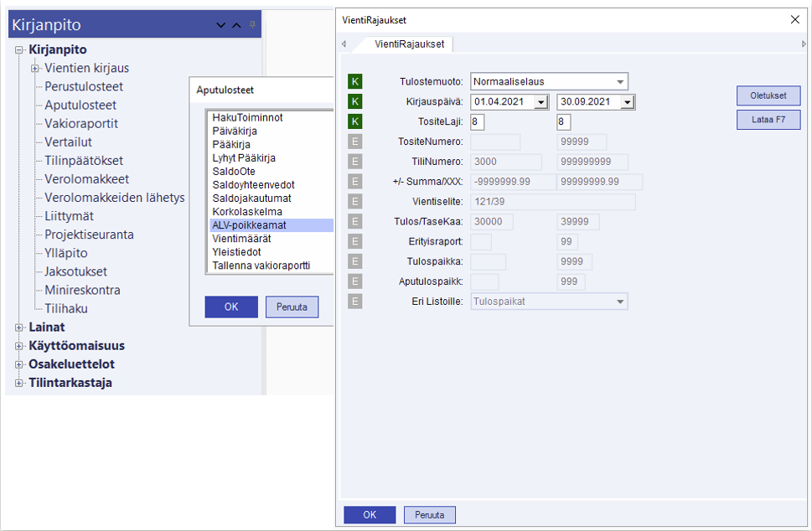Viewport: 812px width, 531px height.
Task: Click the down chevron in Kirjanpito header
Action: (x=221, y=25)
